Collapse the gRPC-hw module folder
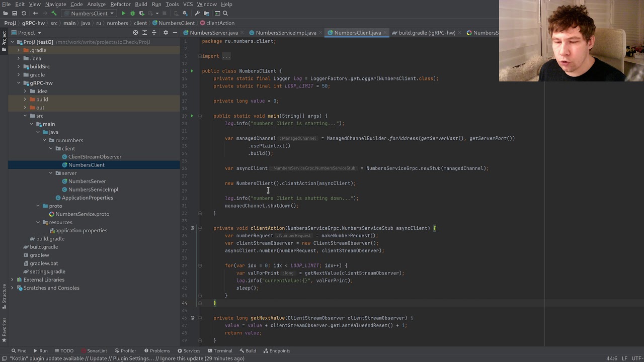 (19, 83)
